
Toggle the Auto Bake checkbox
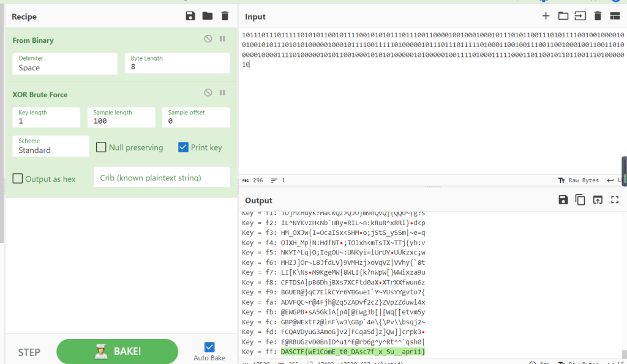click(209, 347)
